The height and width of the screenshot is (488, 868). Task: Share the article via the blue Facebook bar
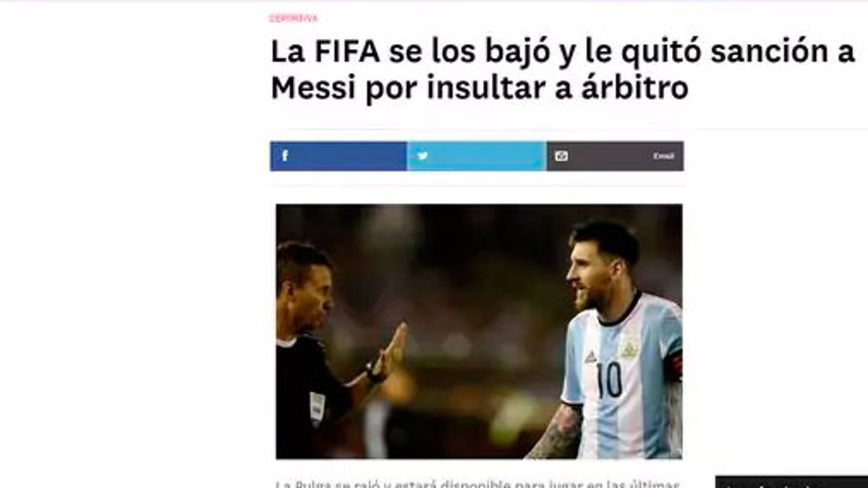pos(339,156)
